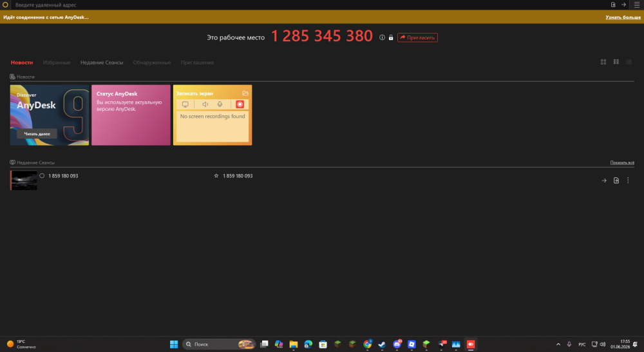
Task: Click the workplace ID 1 285 345 380
Action: (x=321, y=36)
